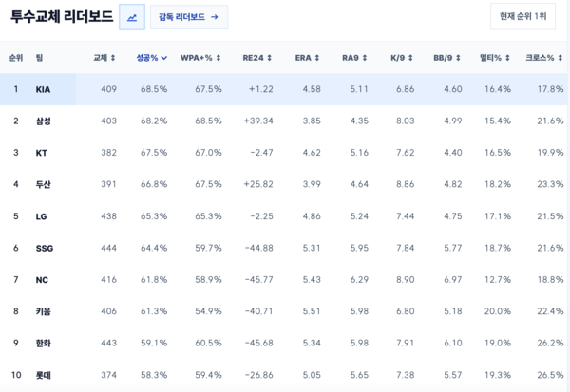Click 두산's 3.99 ERA value
The width and height of the screenshot is (570, 392).
(x=312, y=184)
